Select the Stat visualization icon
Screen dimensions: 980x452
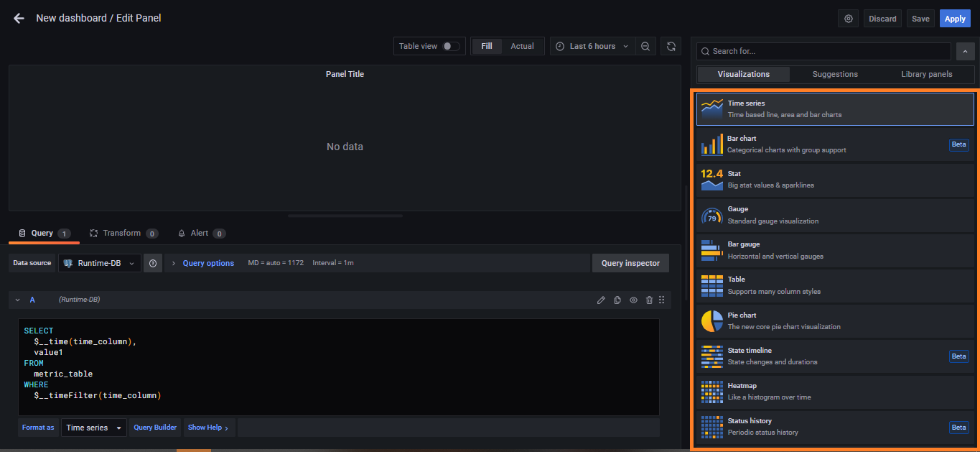712,180
